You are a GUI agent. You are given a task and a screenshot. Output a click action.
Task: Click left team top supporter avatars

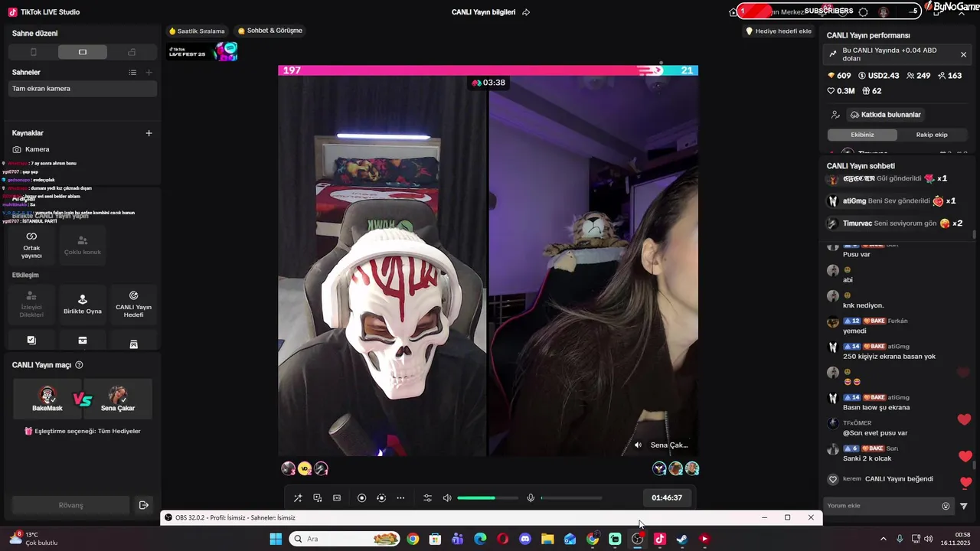point(305,468)
